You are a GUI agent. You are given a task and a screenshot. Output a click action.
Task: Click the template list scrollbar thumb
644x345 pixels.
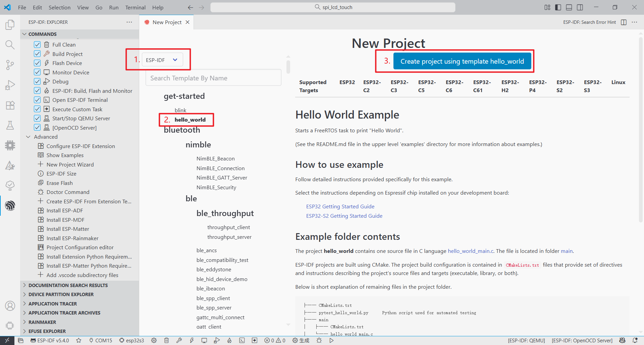[x=288, y=67]
